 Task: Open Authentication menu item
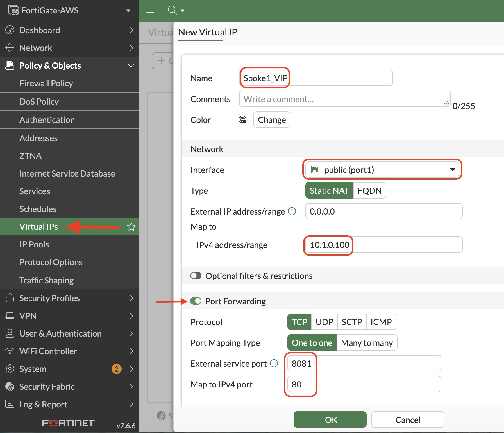pyautogui.click(x=69, y=120)
